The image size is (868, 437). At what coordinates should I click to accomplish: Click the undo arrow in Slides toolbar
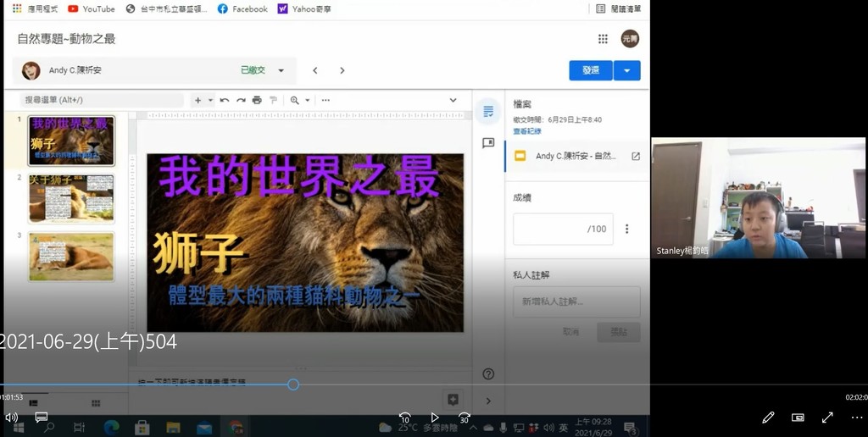point(224,100)
